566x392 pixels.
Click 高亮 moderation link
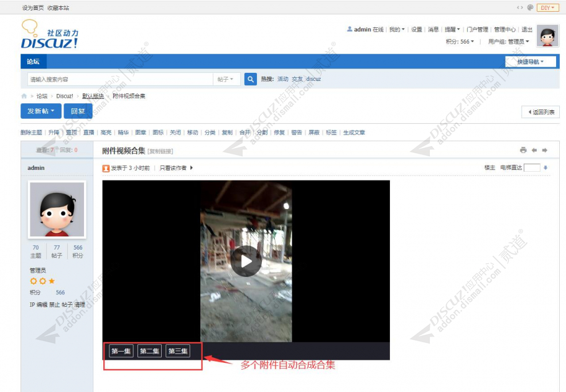tap(106, 133)
